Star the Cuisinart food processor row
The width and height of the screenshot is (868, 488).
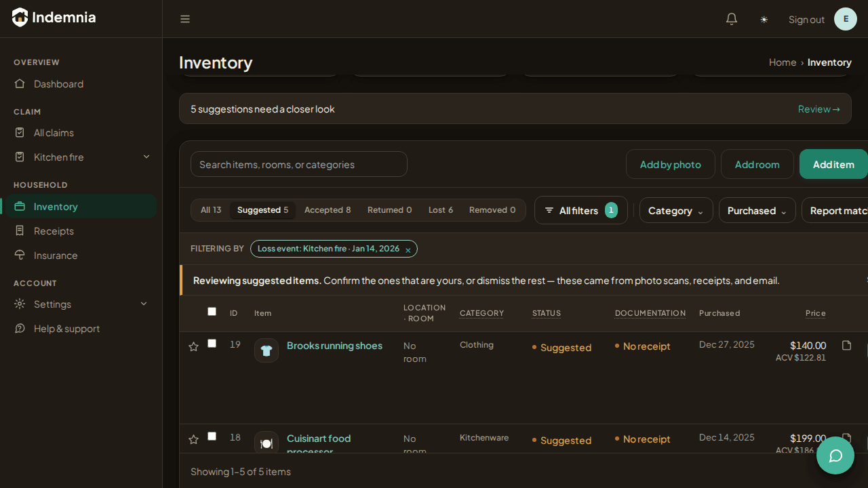193,439
